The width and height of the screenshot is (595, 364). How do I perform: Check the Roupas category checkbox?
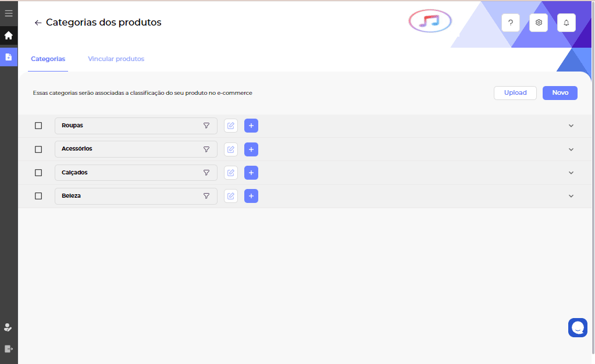[38, 126]
